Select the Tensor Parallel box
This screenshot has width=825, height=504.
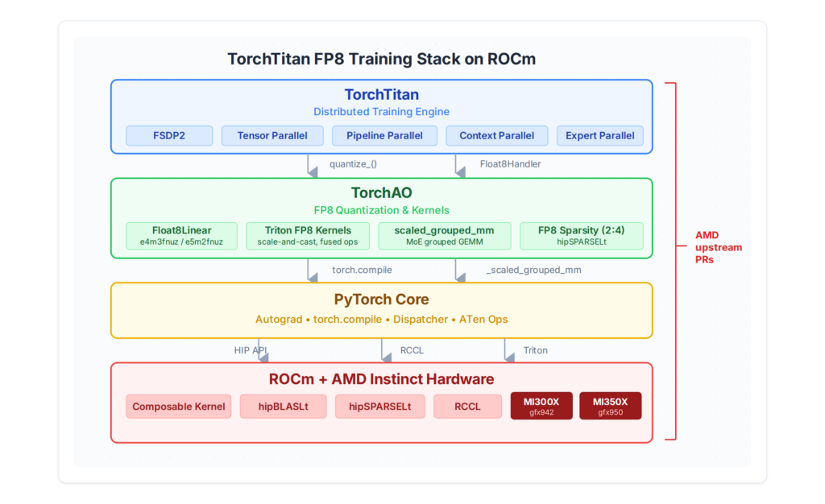(x=272, y=135)
